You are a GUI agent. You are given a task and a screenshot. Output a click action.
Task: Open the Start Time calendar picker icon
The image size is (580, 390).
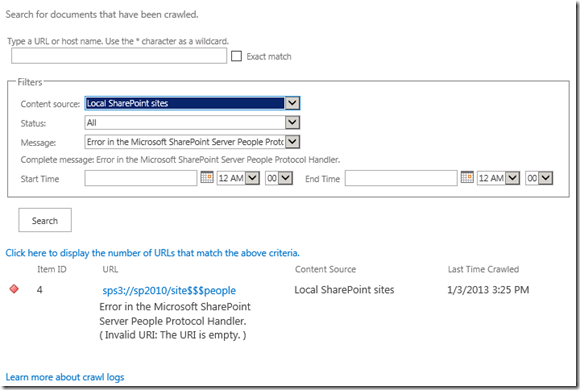pos(207,177)
